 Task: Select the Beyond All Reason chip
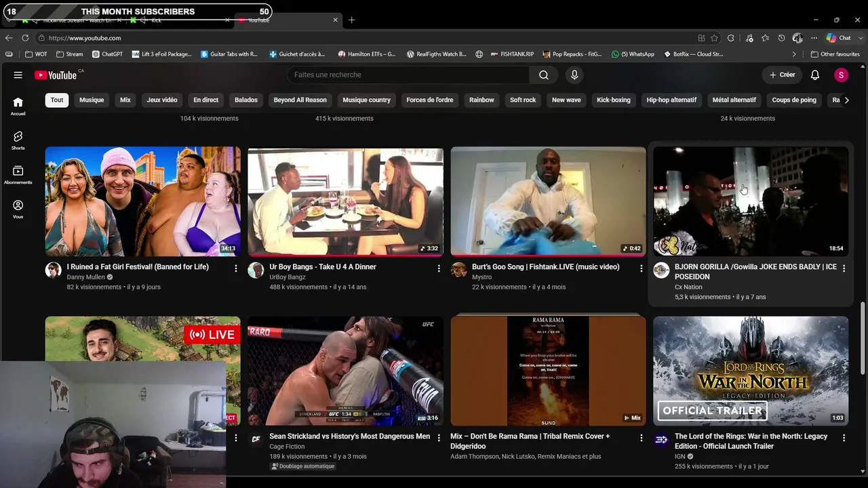(x=300, y=100)
